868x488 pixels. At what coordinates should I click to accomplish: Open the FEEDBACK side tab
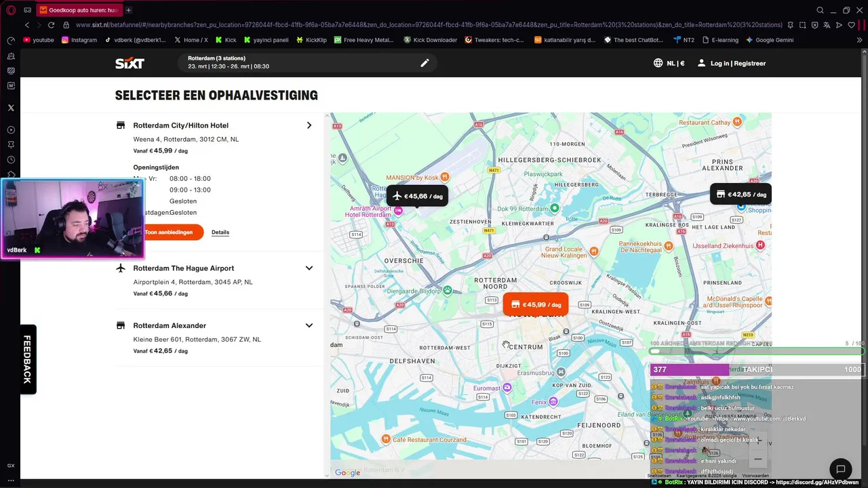coord(27,359)
